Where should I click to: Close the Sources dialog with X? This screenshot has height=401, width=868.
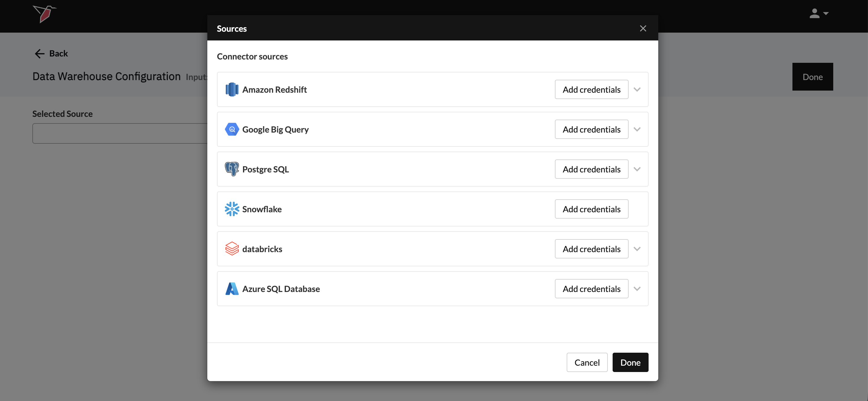[643, 29]
